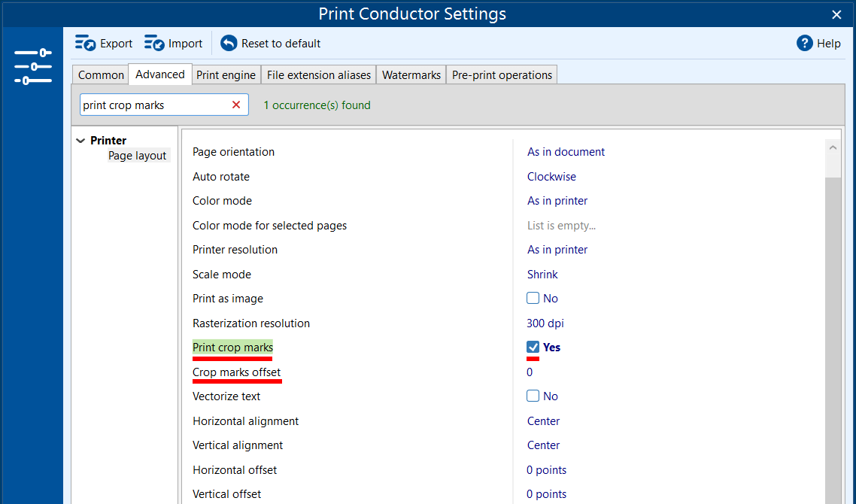This screenshot has width=856, height=504.
Task: Open Page orientation value 'As in document'
Action: tap(566, 152)
